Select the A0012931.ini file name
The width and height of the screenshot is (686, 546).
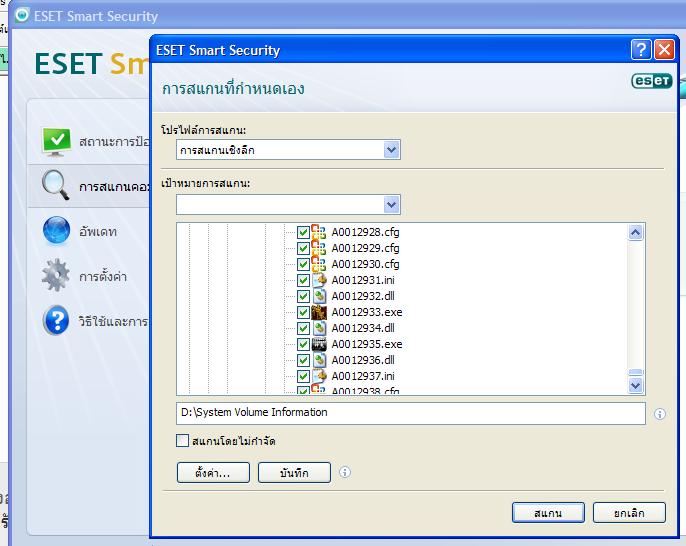click(x=363, y=280)
